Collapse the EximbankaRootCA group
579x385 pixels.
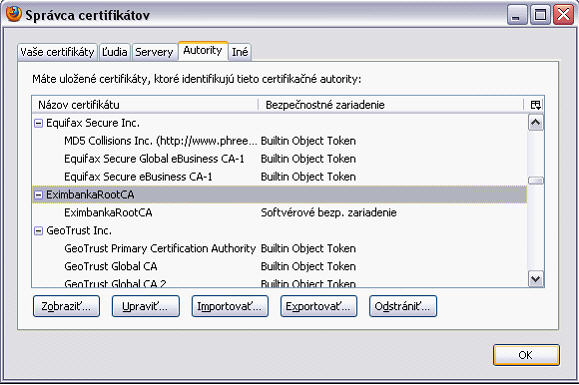tap(38, 195)
